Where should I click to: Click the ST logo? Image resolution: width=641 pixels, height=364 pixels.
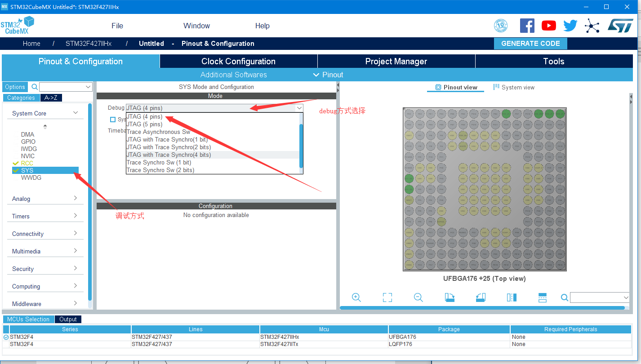tap(620, 26)
